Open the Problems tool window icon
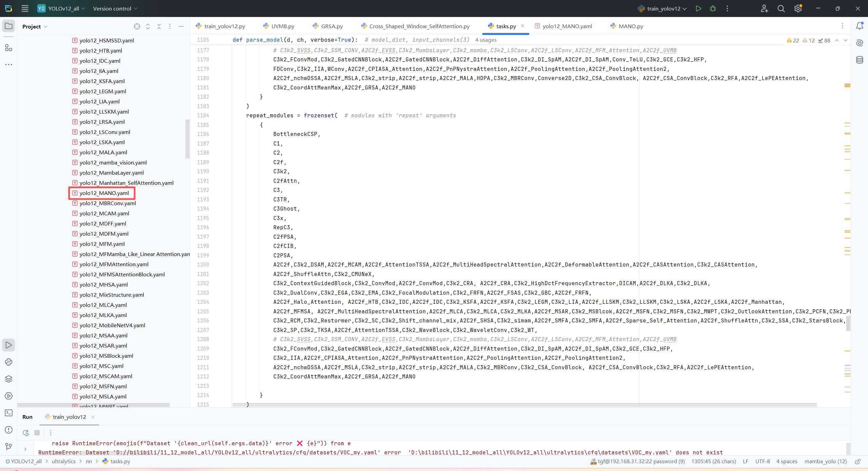This screenshot has width=868, height=471. click(8, 430)
